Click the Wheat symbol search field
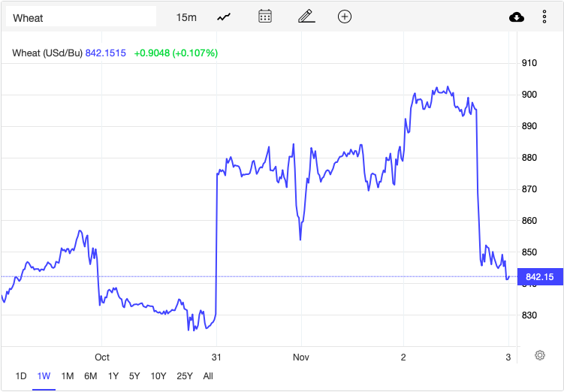The width and height of the screenshot is (564, 392). click(81, 17)
